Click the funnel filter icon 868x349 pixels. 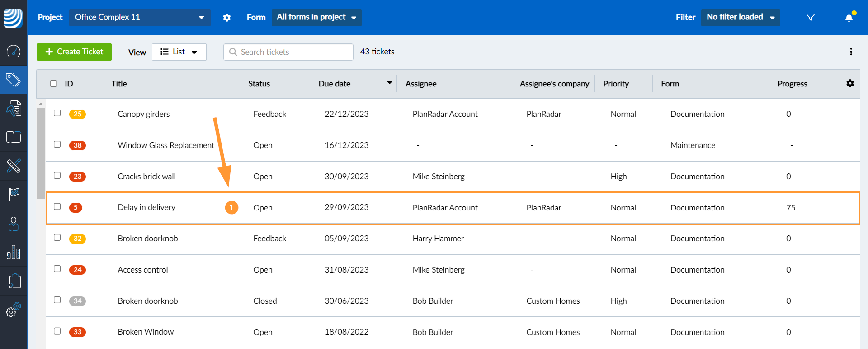[x=811, y=17]
